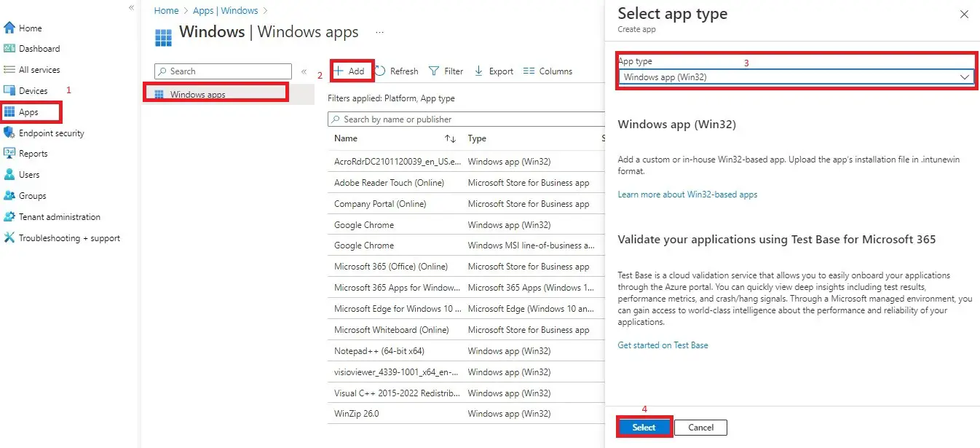980x448 pixels.
Task: Open the Filter options
Action: pos(446,71)
